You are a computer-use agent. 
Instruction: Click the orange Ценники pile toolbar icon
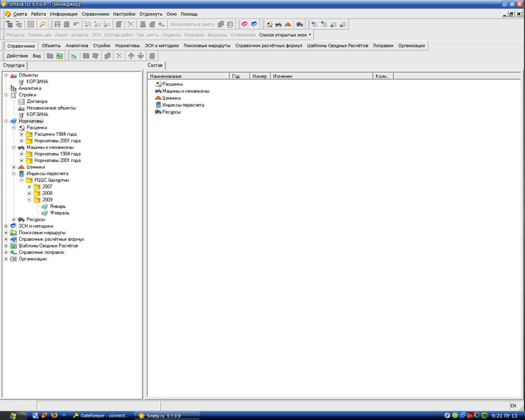pyautogui.click(x=287, y=24)
